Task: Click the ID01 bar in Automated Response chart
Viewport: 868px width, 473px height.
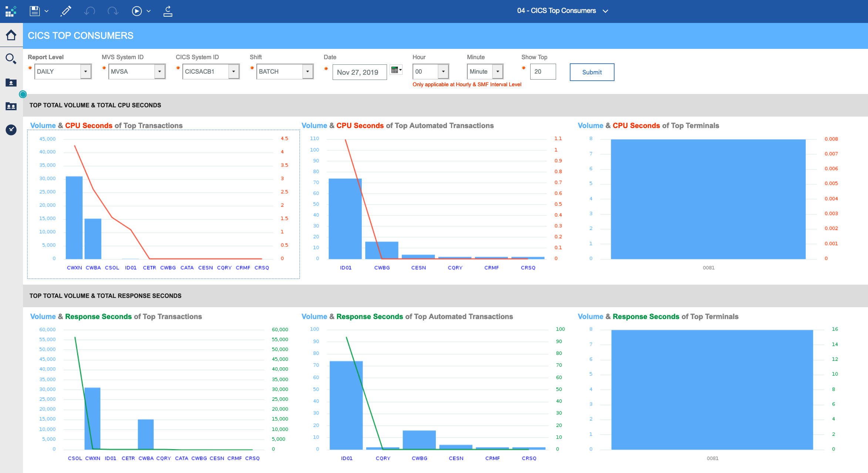Action: (346, 405)
